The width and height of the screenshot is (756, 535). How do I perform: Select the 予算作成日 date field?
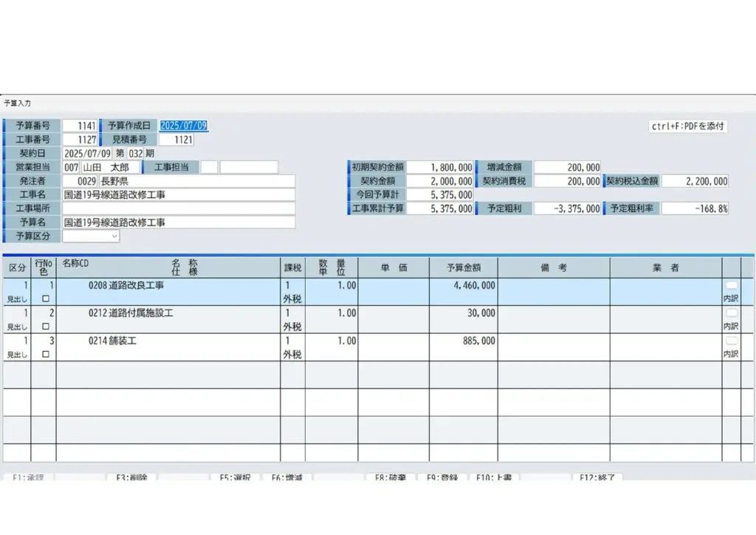[184, 126]
